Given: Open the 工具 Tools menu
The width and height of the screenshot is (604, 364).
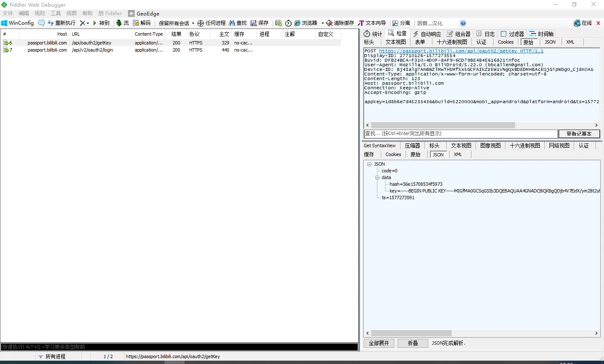Looking at the screenshot, I should [x=56, y=13].
